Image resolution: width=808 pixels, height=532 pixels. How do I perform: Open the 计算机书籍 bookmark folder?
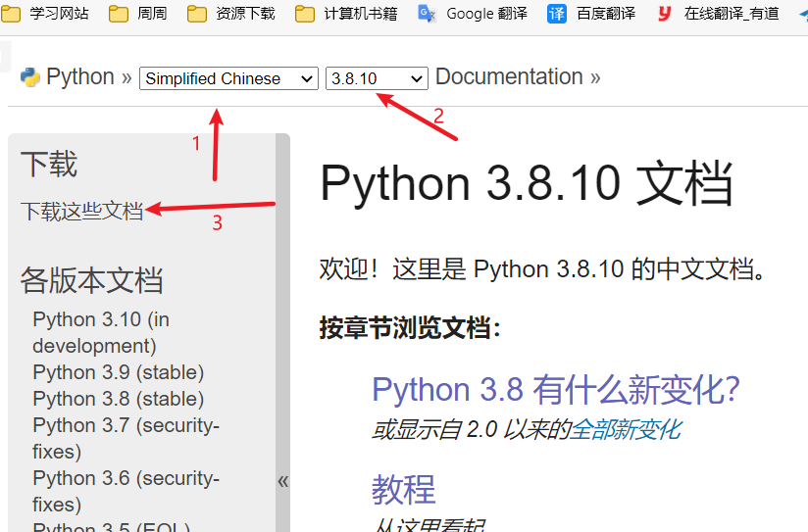click(346, 14)
